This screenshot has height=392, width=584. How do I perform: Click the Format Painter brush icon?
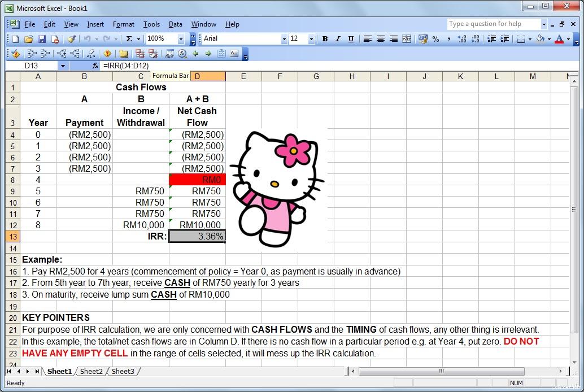[71, 39]
